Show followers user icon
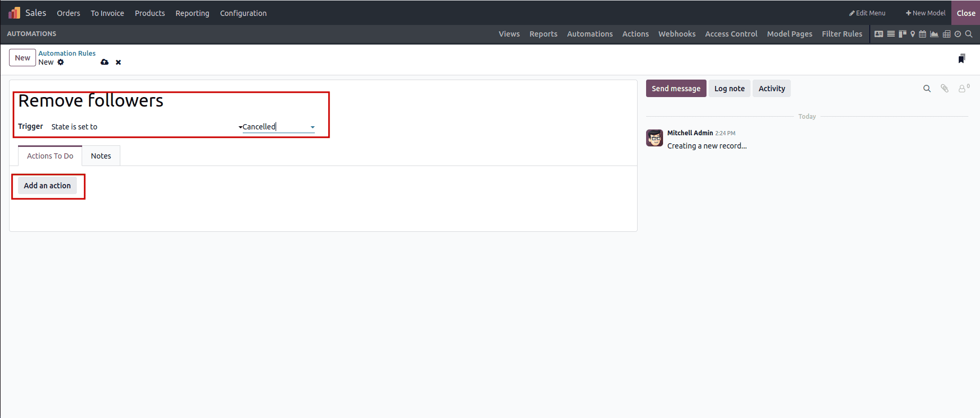This screenshot has width=980, height=418. tap(964, 88)
